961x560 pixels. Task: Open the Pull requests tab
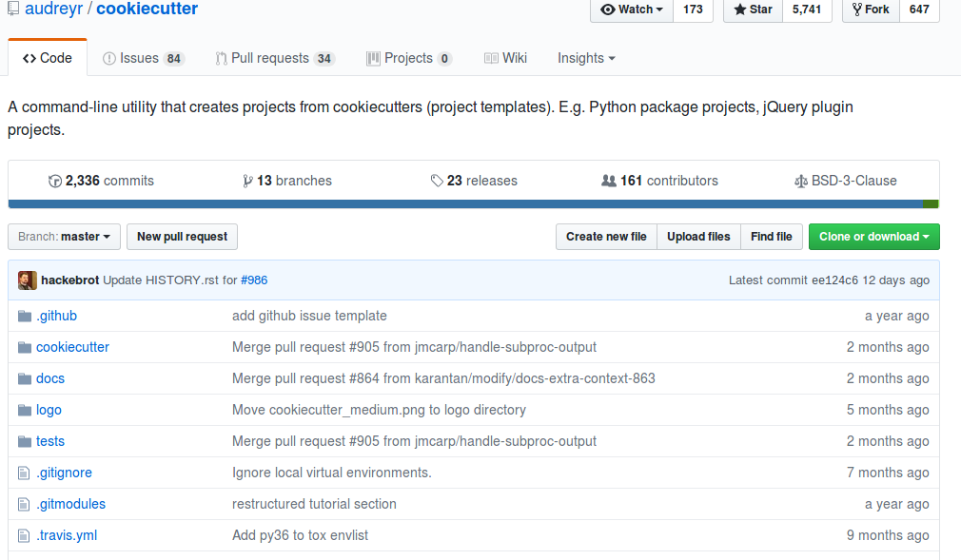coord(274,58)
